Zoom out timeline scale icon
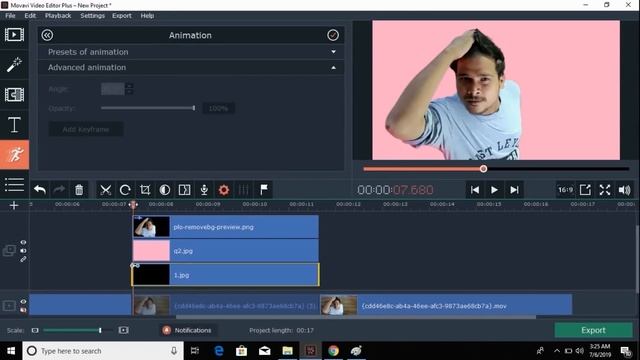The height and width of the screenshot is (360, 640). tap(35, 330)
